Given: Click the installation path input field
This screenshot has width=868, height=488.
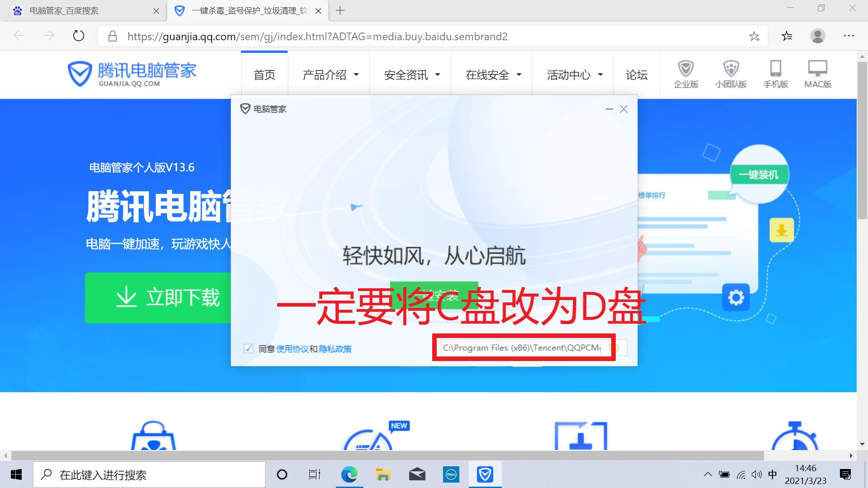Looking at the screenshot, I should pyautogui.click(x=520, y=347).
